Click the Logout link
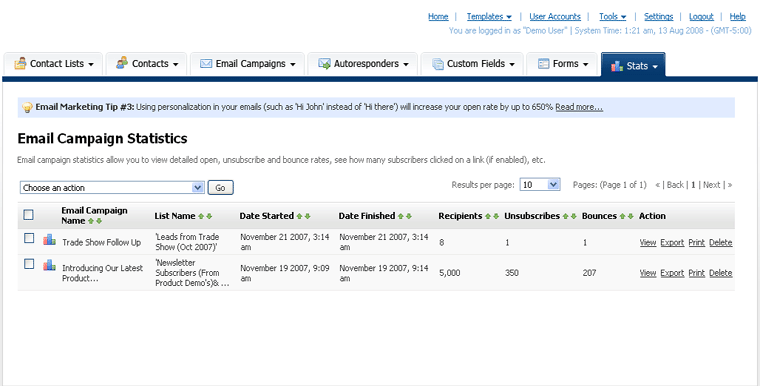The height and width of the screenshot is (386, 760). click(x=701, y=16)
